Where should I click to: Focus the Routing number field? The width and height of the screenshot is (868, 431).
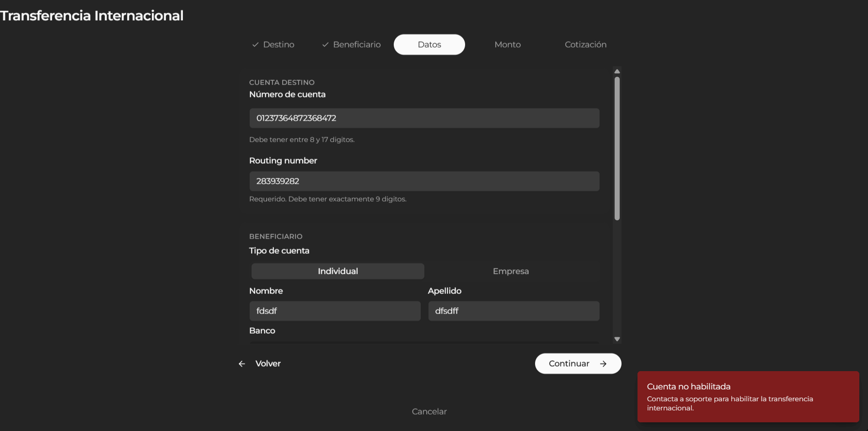(424, 181)
